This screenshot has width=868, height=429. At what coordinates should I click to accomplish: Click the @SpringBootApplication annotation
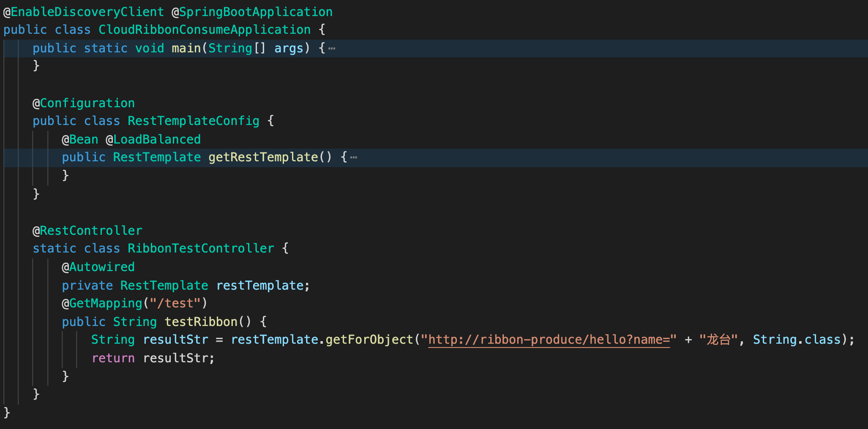pos(252,12)
